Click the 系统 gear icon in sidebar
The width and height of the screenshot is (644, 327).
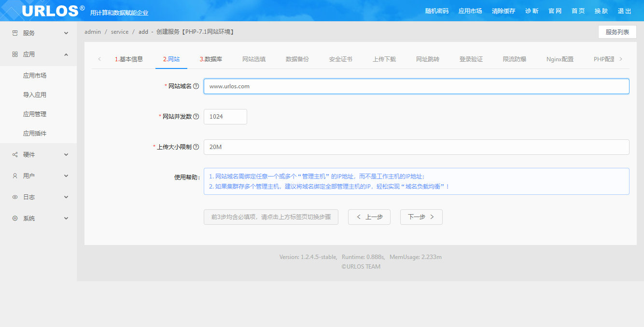tap(15, 218)
